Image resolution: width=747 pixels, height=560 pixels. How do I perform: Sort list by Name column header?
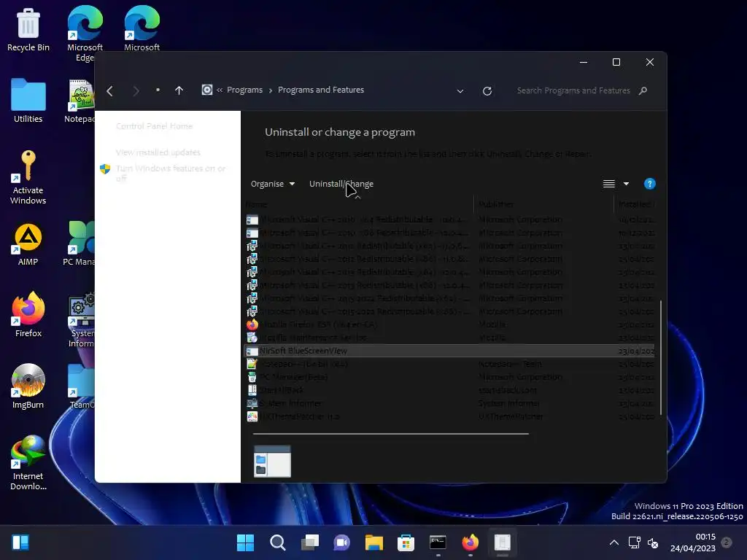pyautogui.click(x=359, y=204)
